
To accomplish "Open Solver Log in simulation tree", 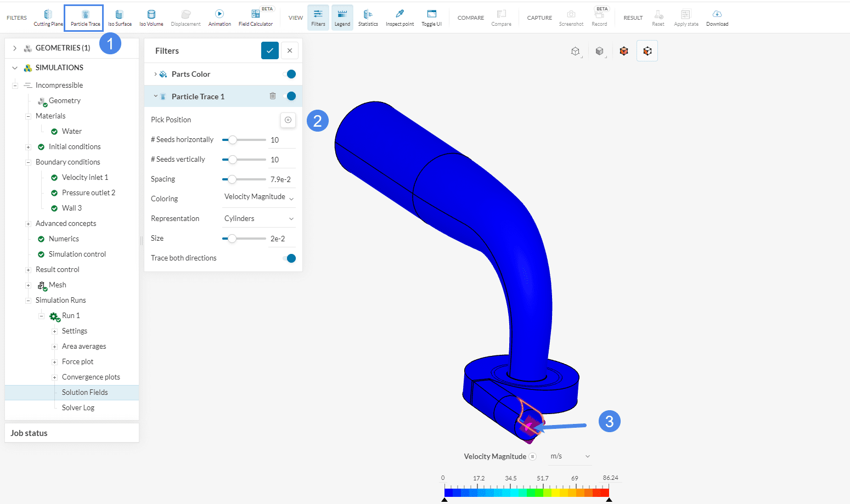I will pyautogui.click(x=78, y=408).
